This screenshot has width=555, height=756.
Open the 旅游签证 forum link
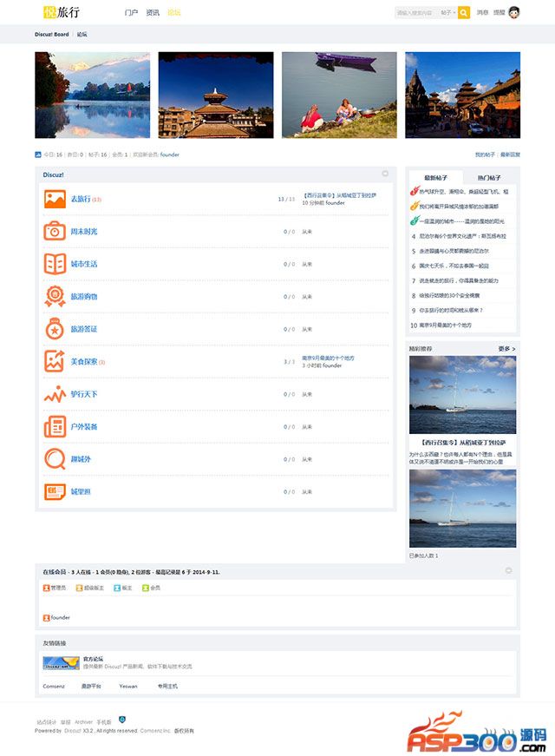click(x=84, y=329)
